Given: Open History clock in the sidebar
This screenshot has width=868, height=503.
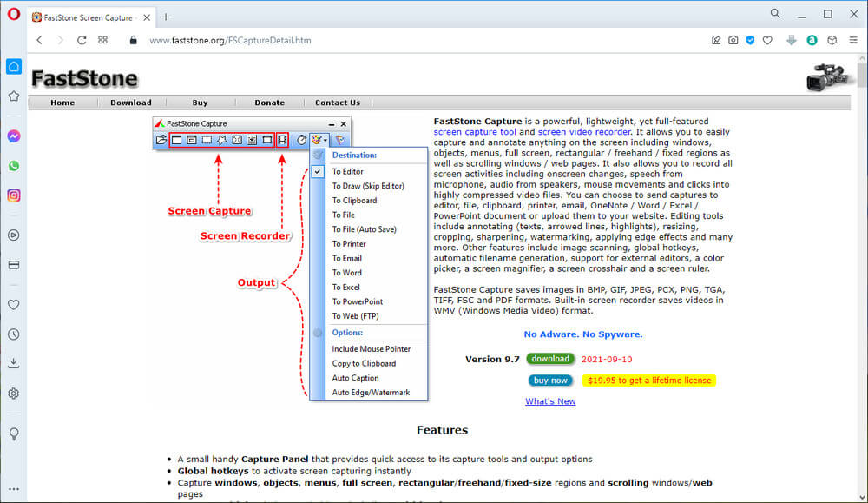Looking at the screenshot, I should click(14, 334).
